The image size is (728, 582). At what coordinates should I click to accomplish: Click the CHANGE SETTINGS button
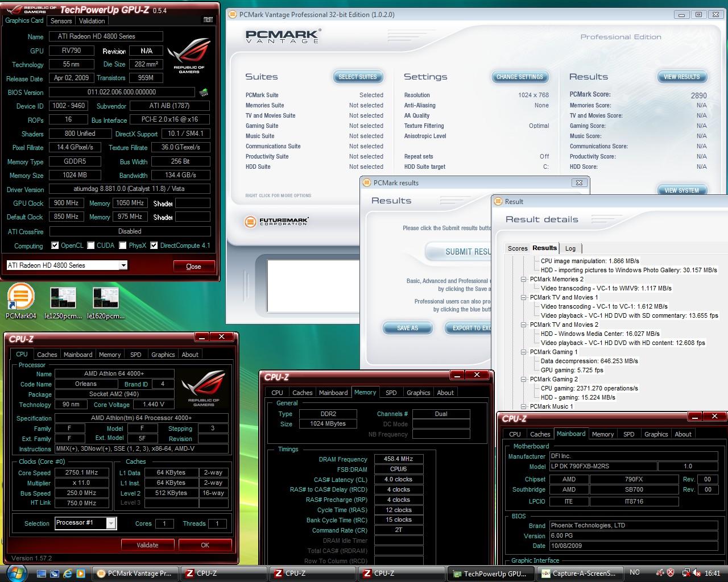click(520, 77)
